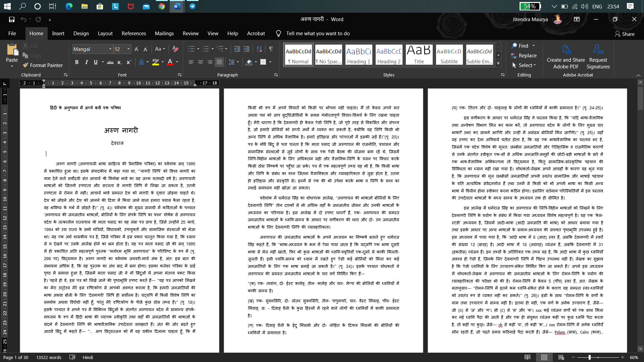Toggle Italic formatting
Screen dimensions: 644x362
[x=86, y=62]
